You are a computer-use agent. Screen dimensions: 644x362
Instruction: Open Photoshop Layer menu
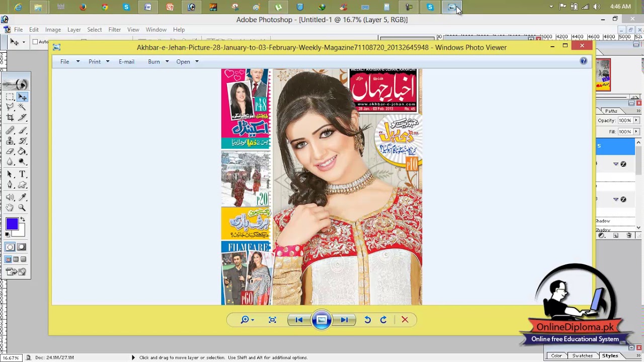pos(74,30)
